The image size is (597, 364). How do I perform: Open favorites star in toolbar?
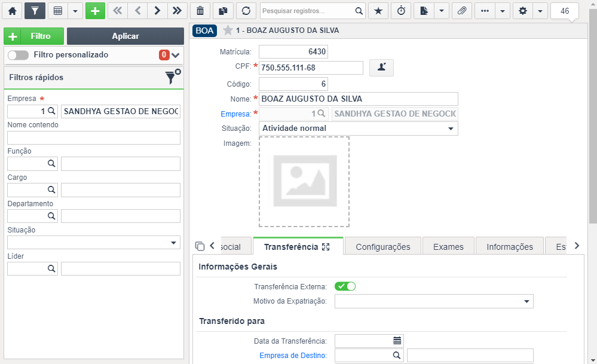(x=378, y=11)
